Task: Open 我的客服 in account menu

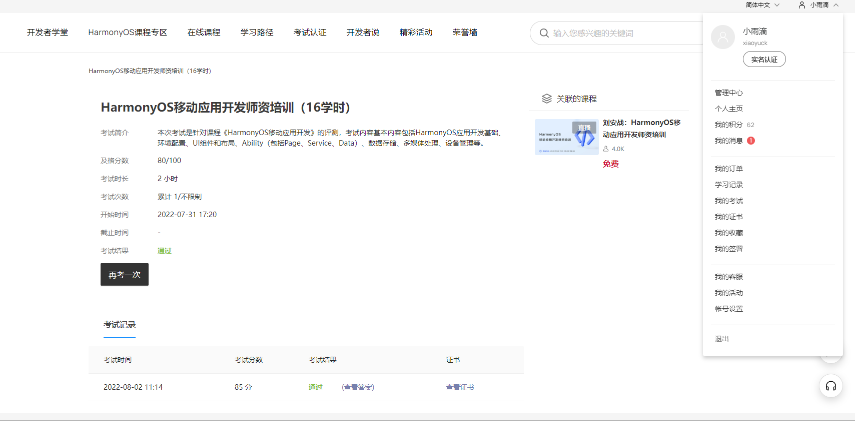Action: [728, 277]
